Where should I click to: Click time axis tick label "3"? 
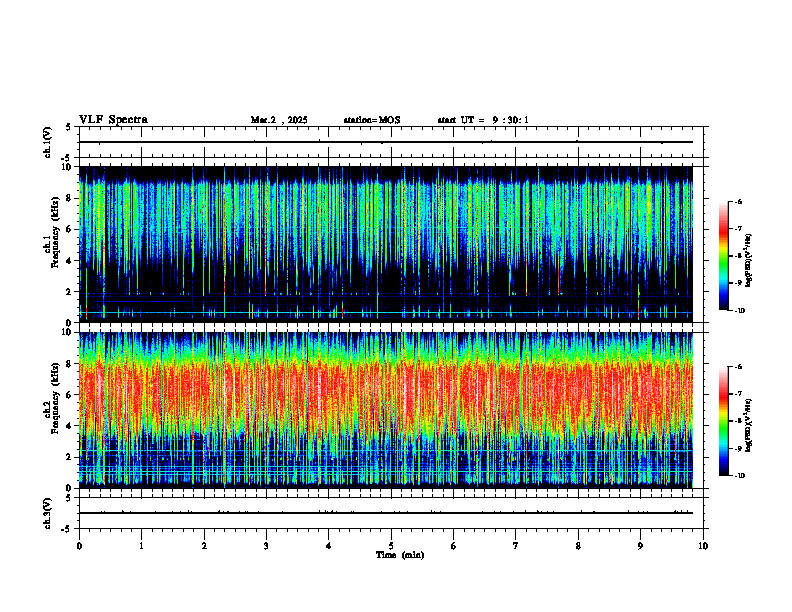(266, 546)
